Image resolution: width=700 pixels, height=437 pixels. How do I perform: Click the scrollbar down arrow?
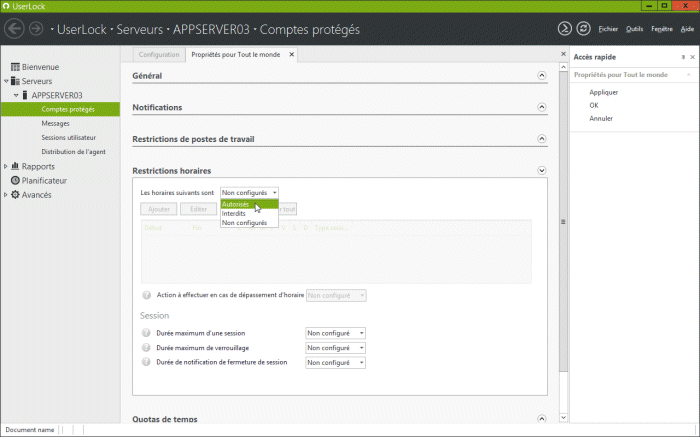(x=563, y=418)
